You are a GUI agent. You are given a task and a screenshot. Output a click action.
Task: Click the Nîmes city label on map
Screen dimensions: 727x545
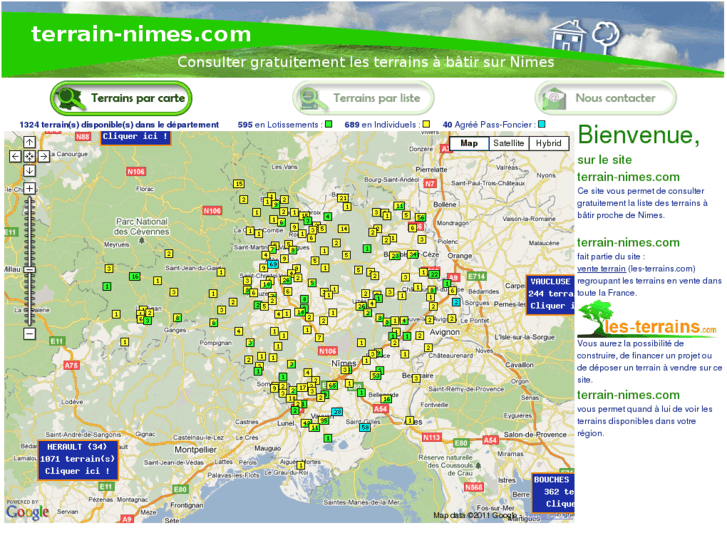pyautogui.click(x=344, y=363)
